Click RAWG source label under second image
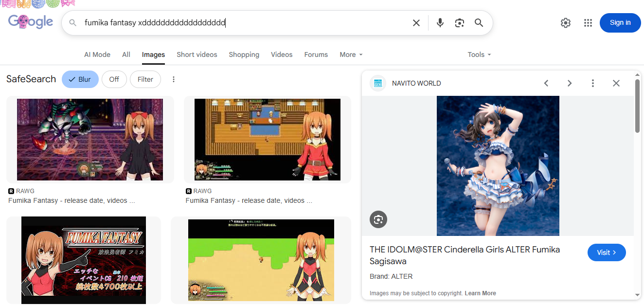The width and height of the screenshot is (644, 305). coord(198,191)
